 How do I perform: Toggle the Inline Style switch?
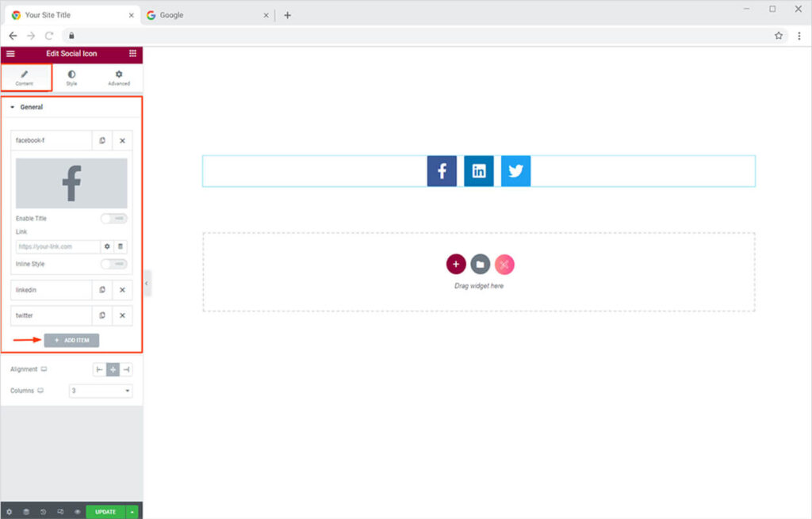coord(113,264)
